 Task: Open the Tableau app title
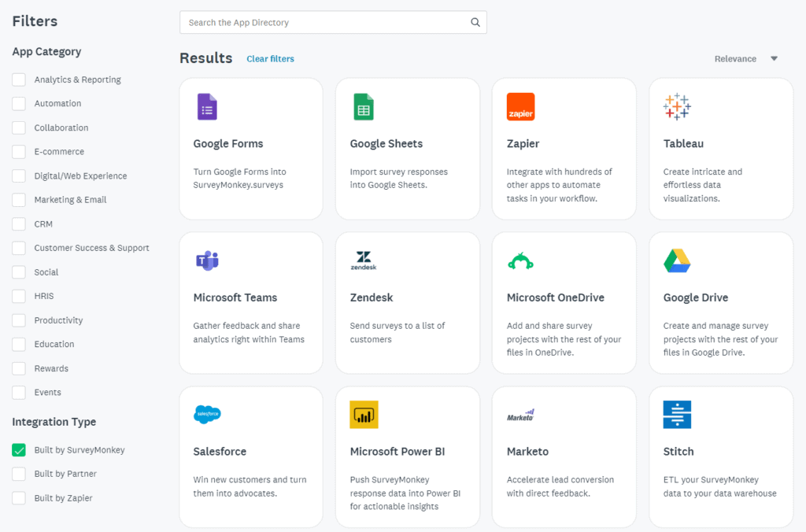coord(683,144)
